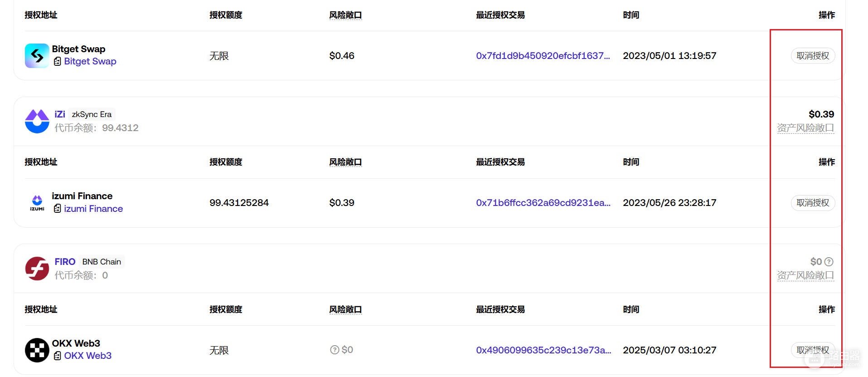Open the izumi Finance contract link
Image resolution: width=868 pixels, height=377 pixels.
click(x=93, y=209)
